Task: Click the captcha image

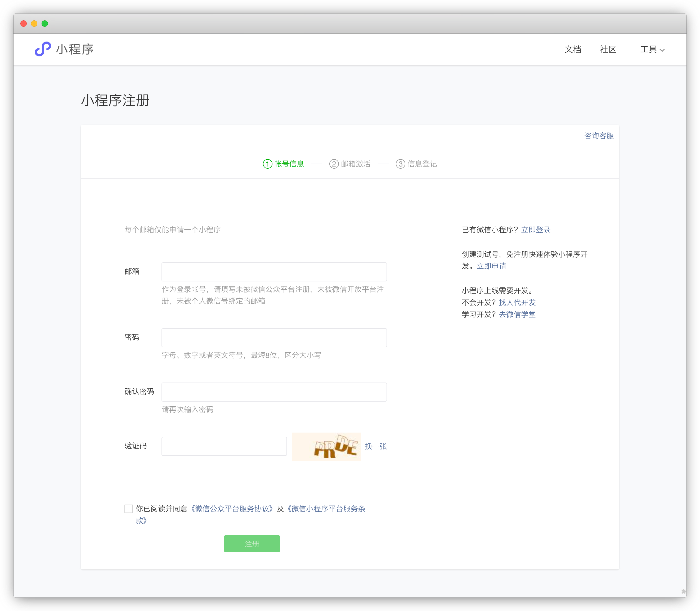Action: (x=327, y=447)
